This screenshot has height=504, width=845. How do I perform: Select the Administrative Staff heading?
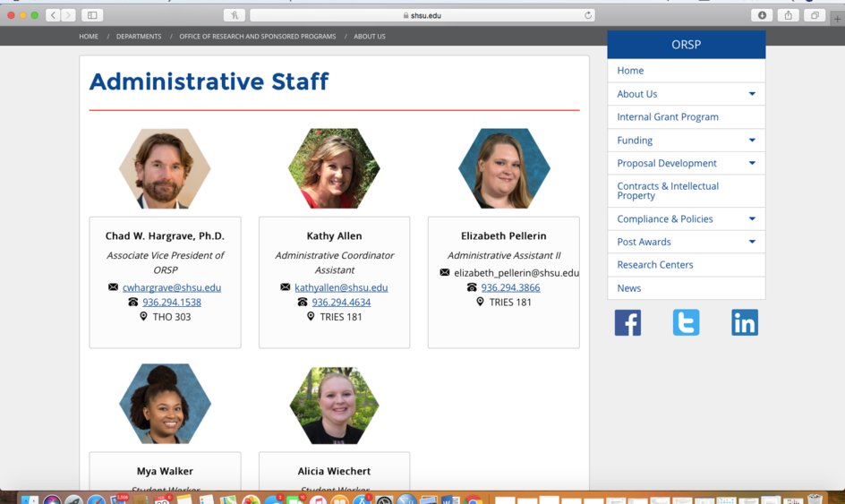click(209, 82)
